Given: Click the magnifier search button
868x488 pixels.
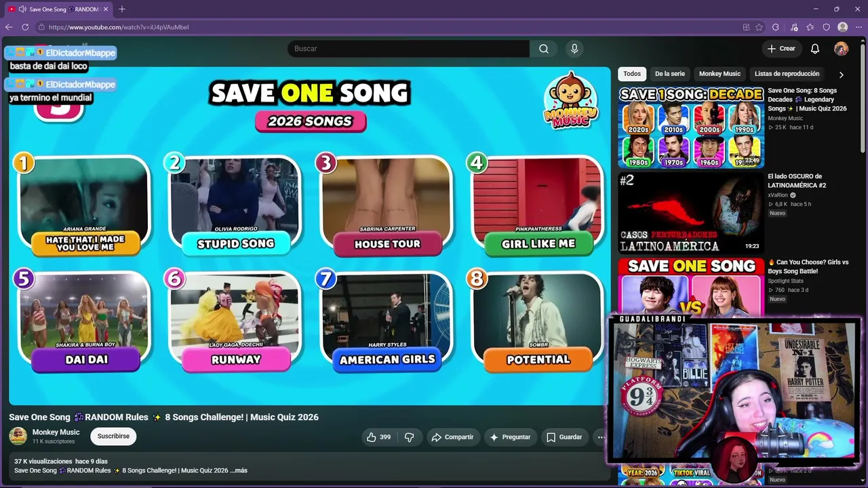Looking at the screenshot, I should [x=544, y=49].
